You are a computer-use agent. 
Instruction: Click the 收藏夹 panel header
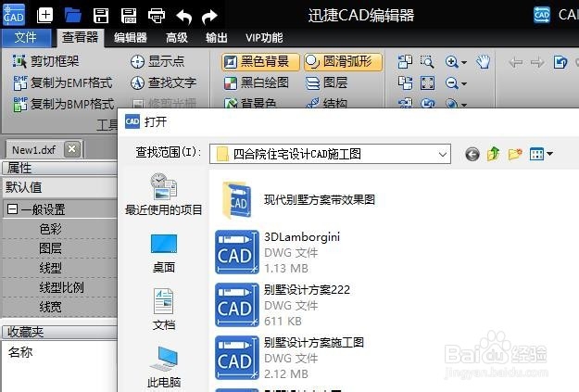click(60, 332)
